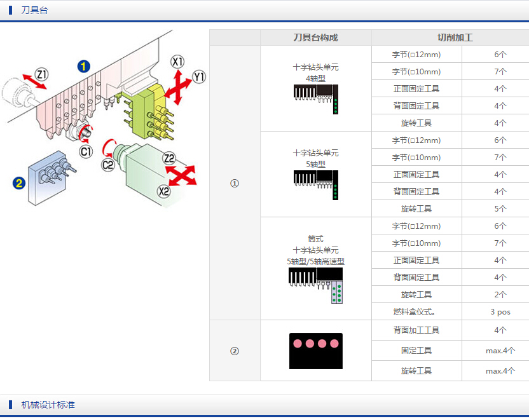This screenshot has width=529, height=420.
Task: Expand the 机械设计标准 section header
Action: (x=48, y=405)
